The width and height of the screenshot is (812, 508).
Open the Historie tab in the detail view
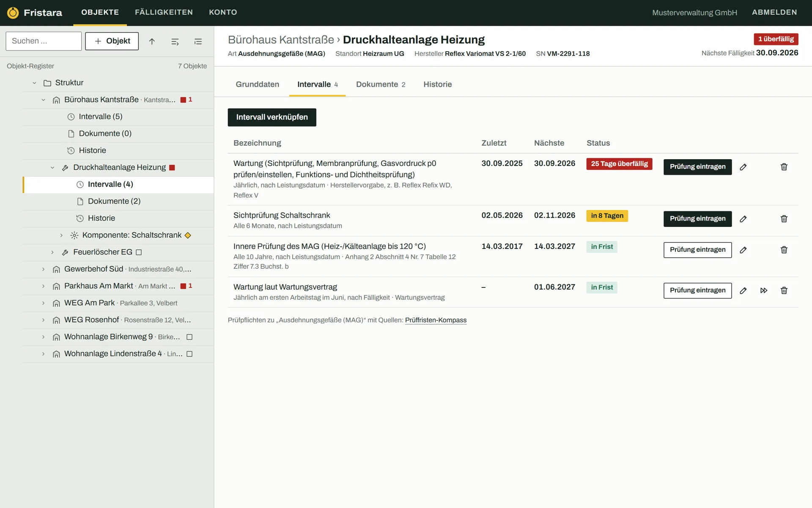(x=437, y=84)
